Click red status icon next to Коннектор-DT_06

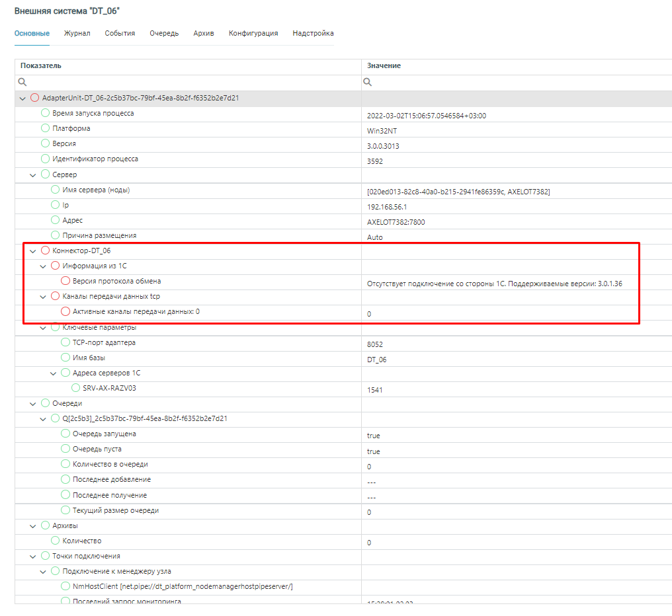pyautogui.click(x=45, y=250)
